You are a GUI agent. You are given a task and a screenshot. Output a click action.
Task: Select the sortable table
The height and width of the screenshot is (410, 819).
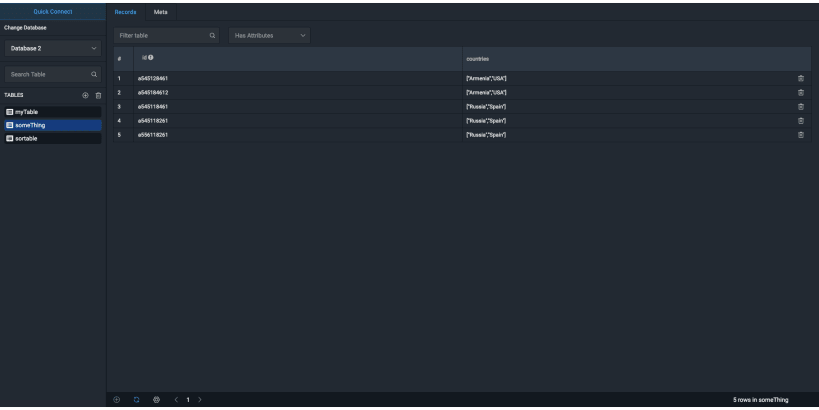click(x=53, y=138)
